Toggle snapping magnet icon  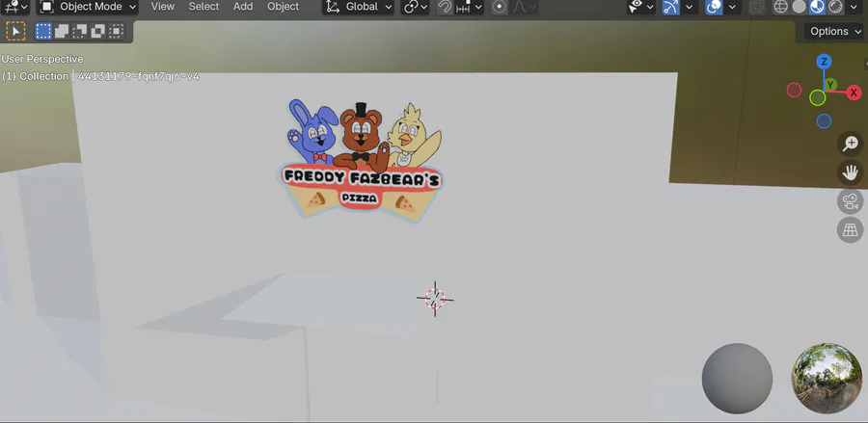coord(445,7)
